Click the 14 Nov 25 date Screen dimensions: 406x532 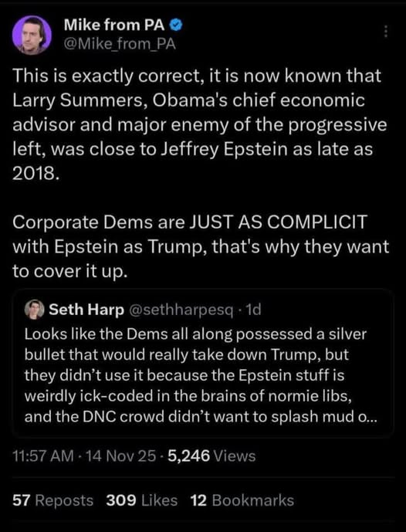(120, 456)
